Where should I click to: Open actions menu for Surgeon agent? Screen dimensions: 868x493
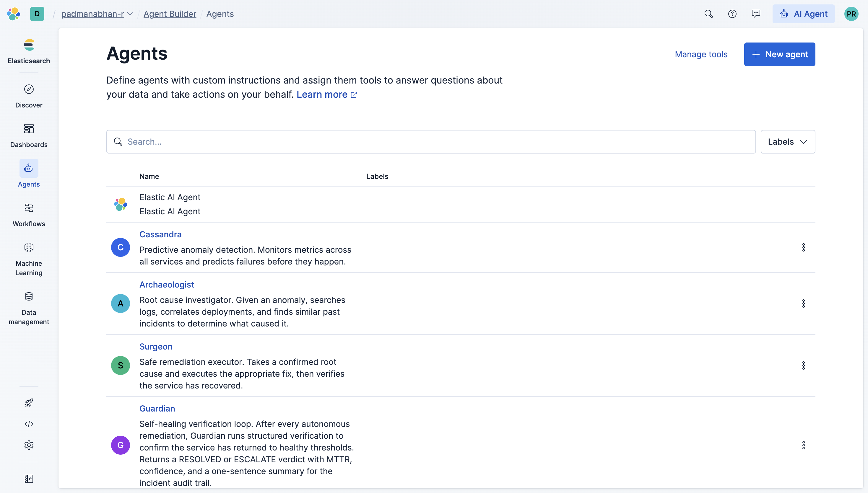coord(803,365)
